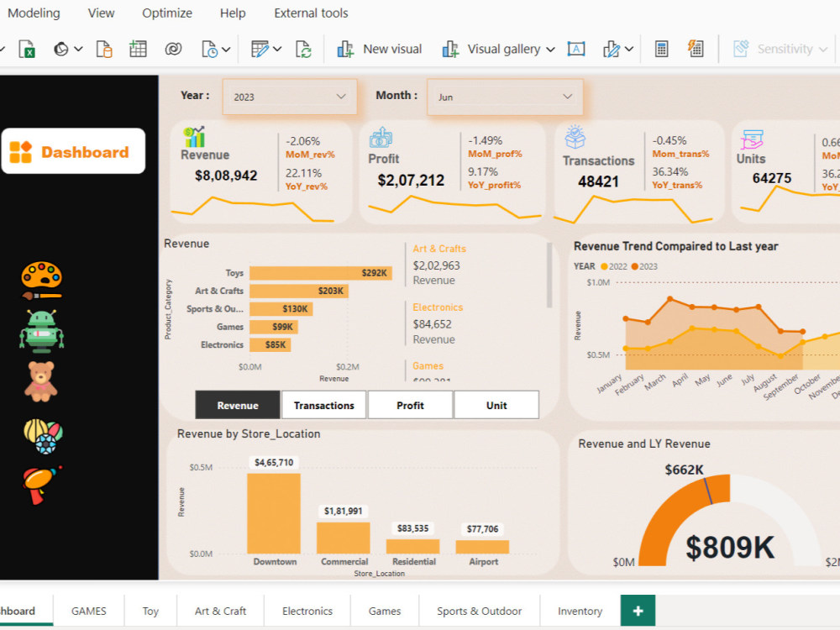The width and height of the screenshot is (840, 630).
Task: Click the New measure calculator icon
Action: point(661,49)
